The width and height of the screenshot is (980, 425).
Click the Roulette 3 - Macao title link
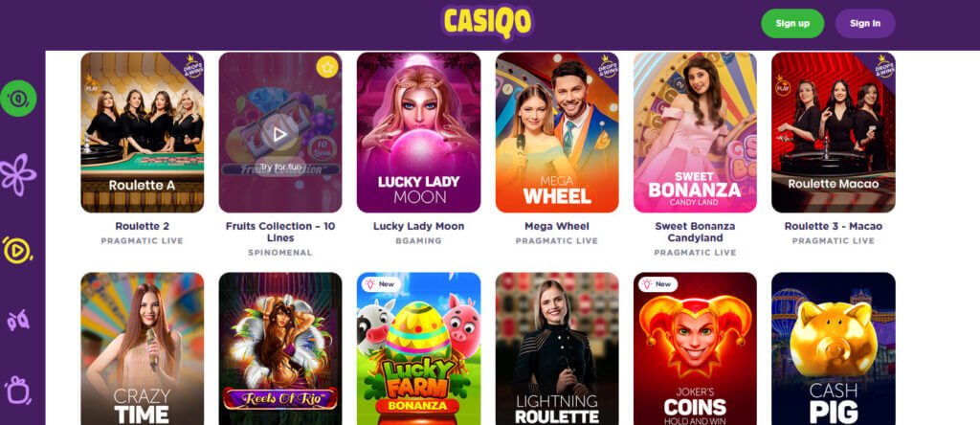pyautogui.click(x=834, y=226)
